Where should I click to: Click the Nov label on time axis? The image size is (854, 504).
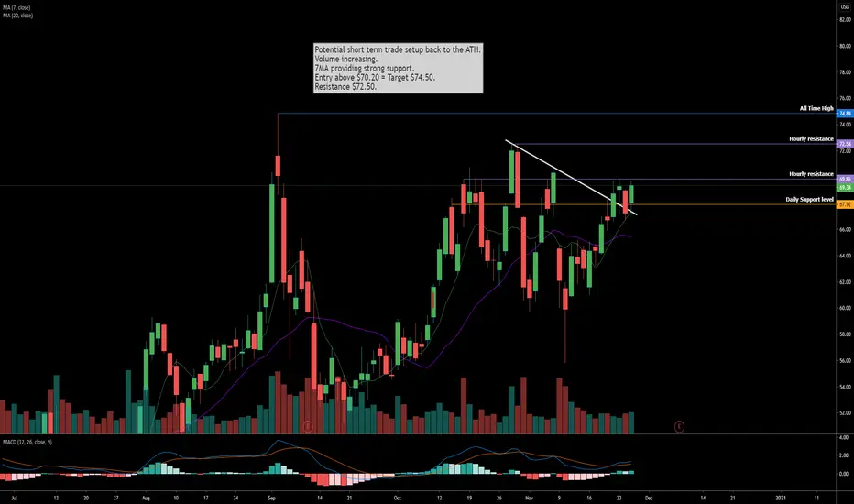[529, 498]
